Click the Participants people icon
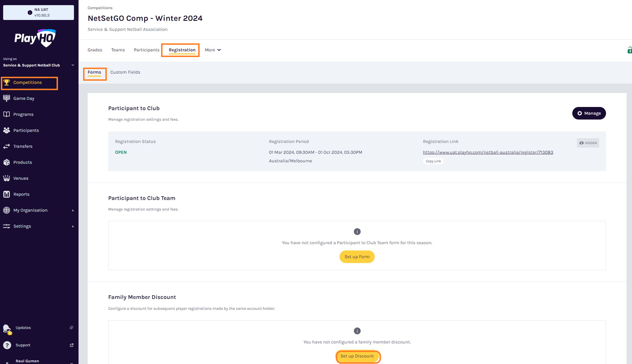This screenshot has width=632, height=364. click(7, 130)
